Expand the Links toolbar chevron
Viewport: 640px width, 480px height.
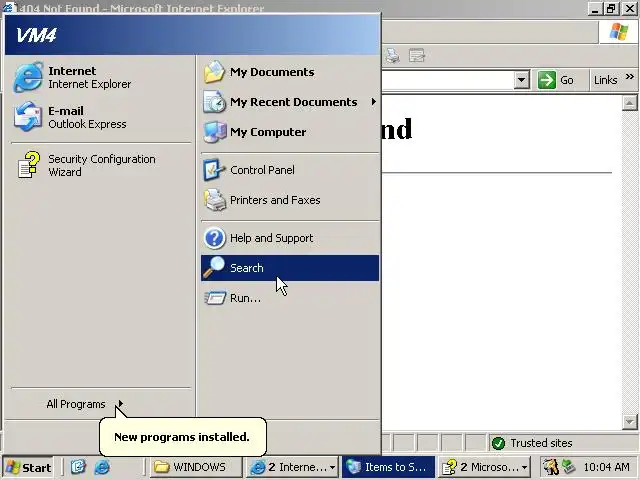[629, 77]
